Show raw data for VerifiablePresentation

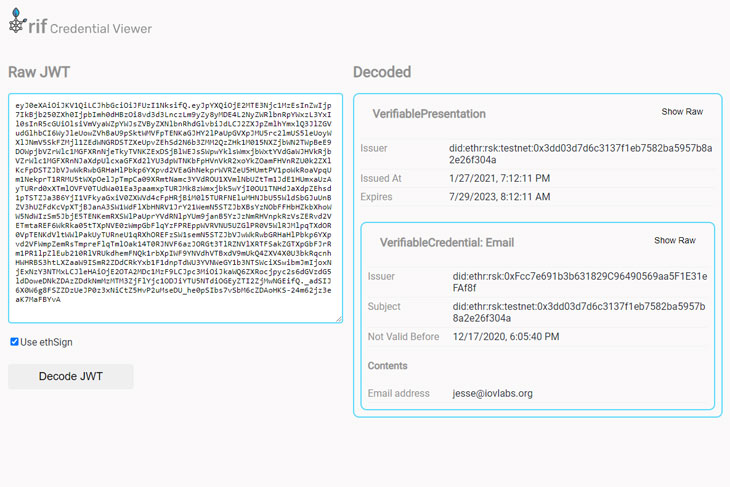coord(682,112)
